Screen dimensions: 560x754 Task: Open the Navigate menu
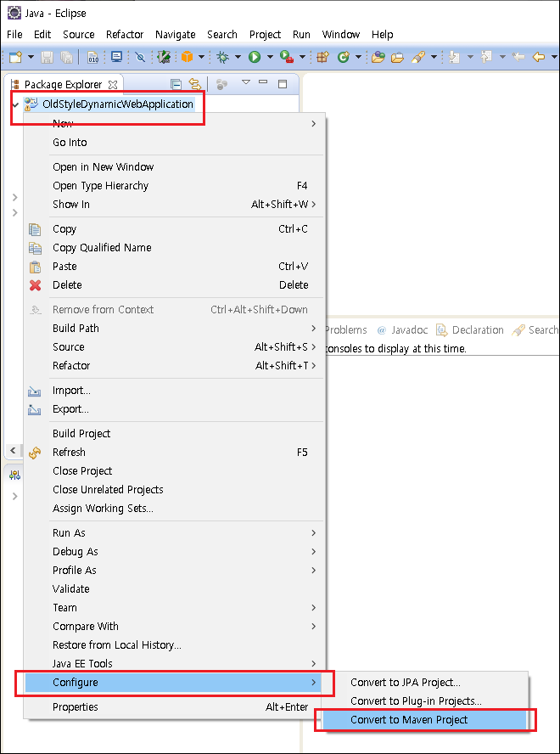click(175, 34)
